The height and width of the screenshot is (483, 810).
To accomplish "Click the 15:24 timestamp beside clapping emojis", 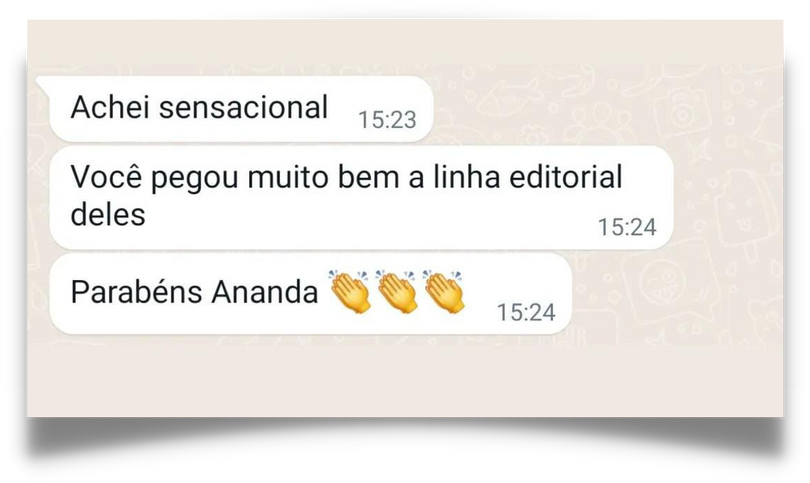I will (526, 312).
